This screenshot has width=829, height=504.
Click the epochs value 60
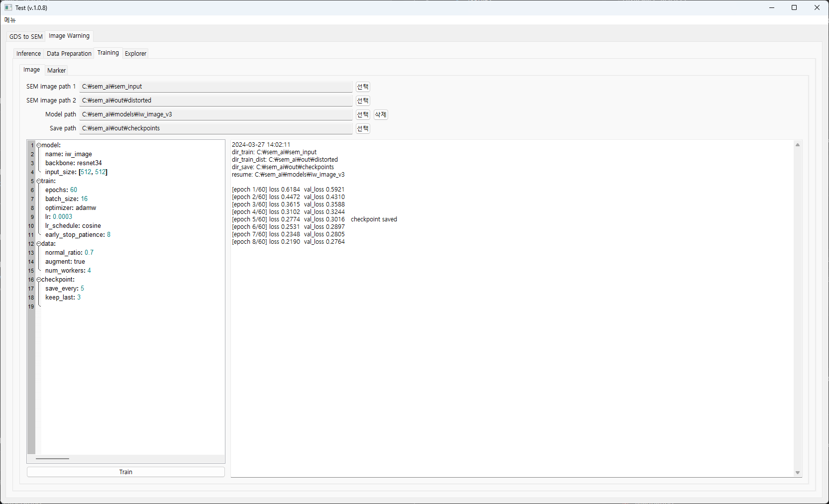click(74, 190)
